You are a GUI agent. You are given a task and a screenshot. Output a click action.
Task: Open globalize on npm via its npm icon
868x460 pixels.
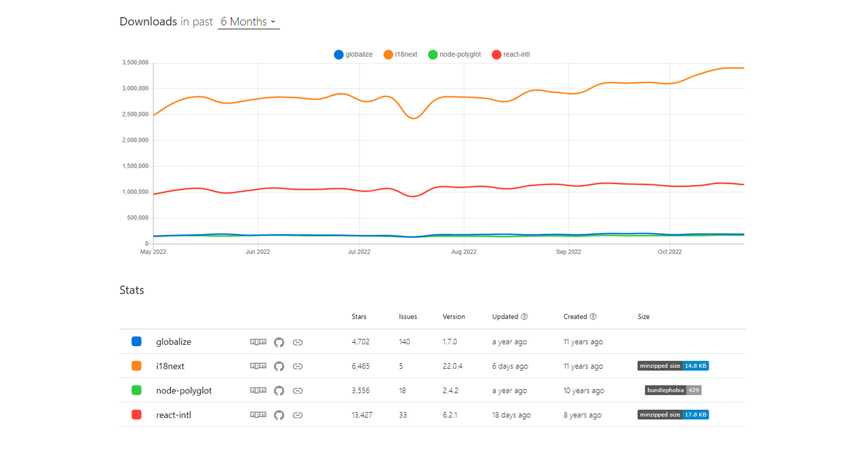click(258, 341)
